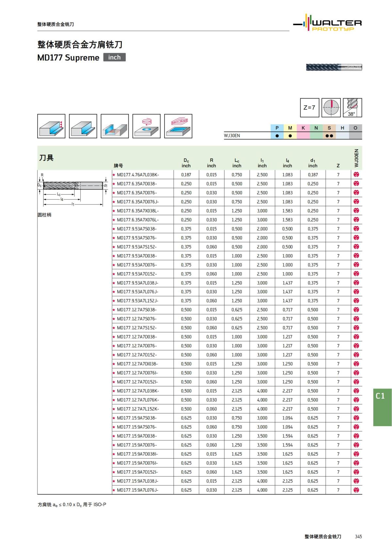Click the center-cutting end view icon

tap(331, 108)
